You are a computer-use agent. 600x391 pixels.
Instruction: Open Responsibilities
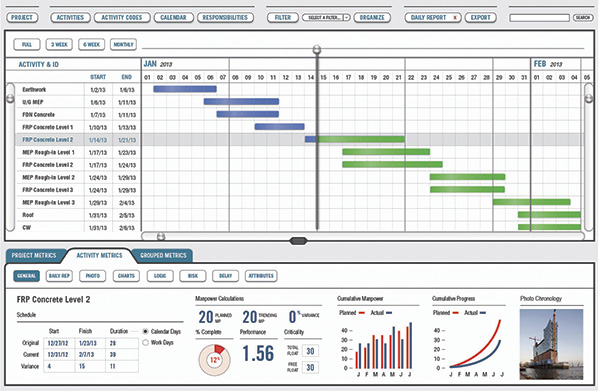(x=225, y=18)
